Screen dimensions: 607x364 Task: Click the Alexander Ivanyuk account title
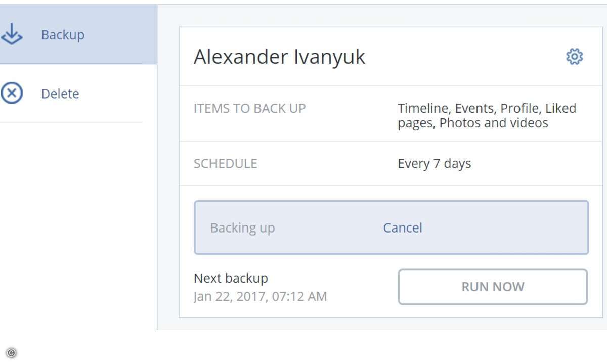click(279, 57)
